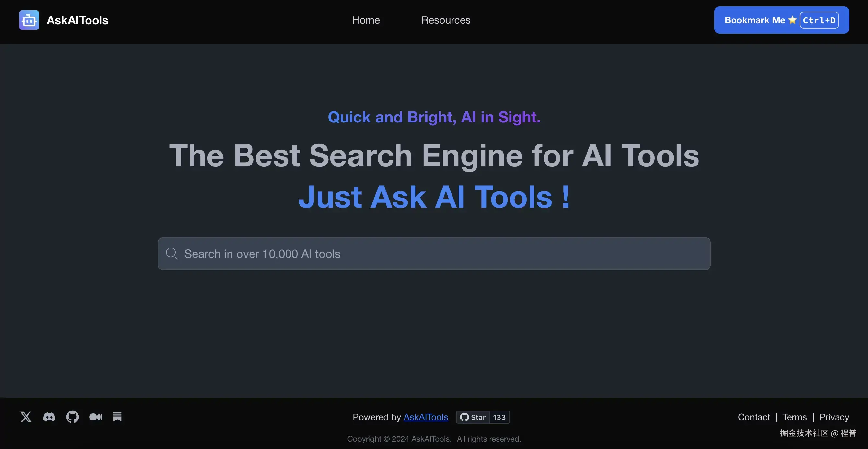
Task: Click the magnifying glass in search bar
Action: tap(172, 254)
